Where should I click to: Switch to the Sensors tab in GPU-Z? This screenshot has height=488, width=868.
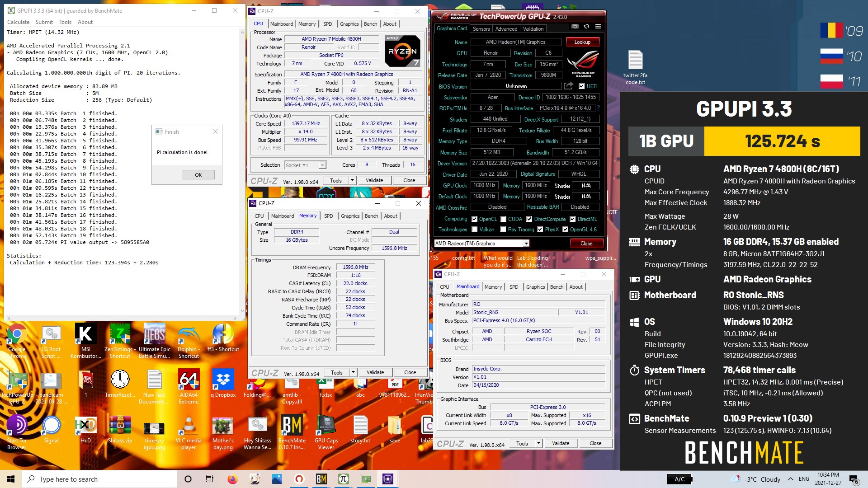[x=481, y=29]
